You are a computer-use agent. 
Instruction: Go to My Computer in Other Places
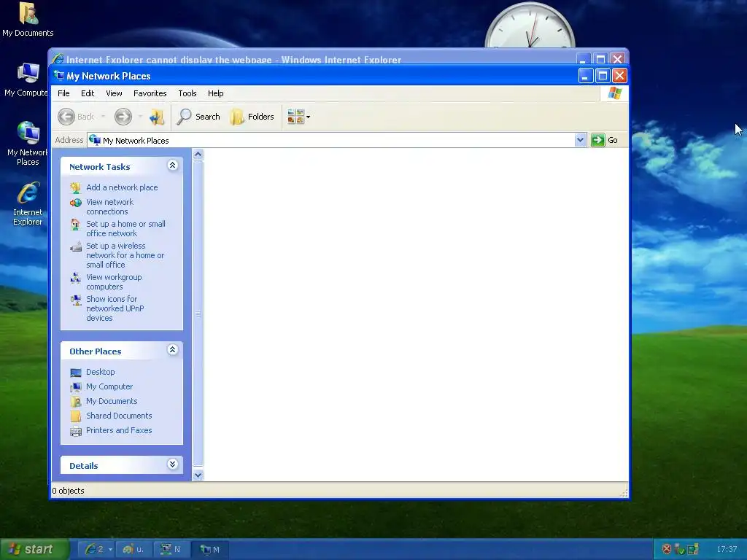click(x=109, y=386)
